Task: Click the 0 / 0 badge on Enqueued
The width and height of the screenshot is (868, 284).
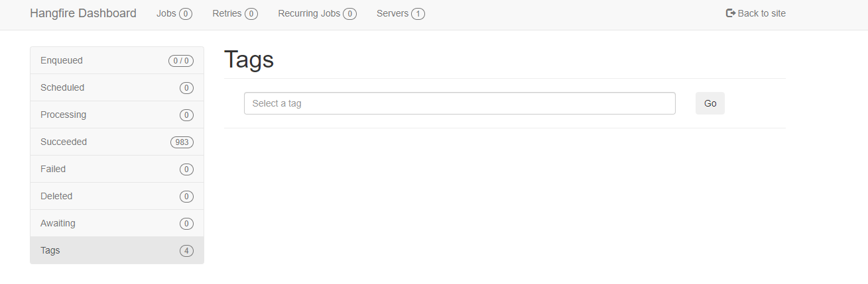Action: (x=181, y=61)
